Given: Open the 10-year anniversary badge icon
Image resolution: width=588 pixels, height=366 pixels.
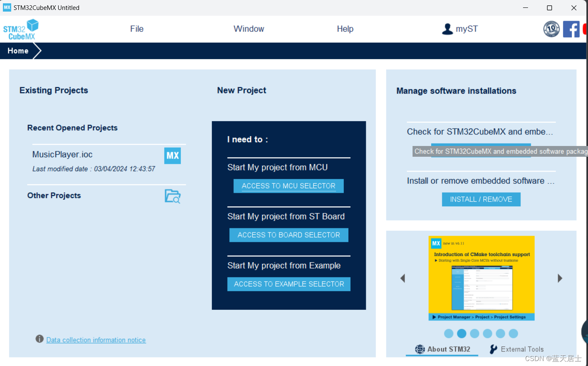Looking at the screenshot, I should click(x=551, y=29).
